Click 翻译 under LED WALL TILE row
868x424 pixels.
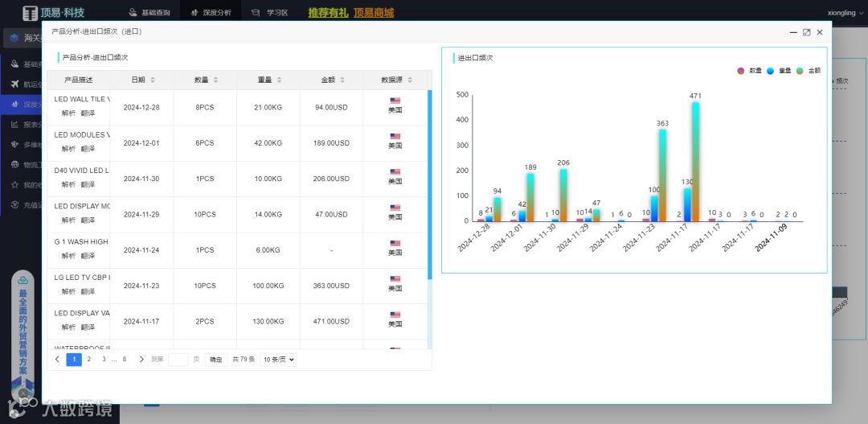(88, 113)
